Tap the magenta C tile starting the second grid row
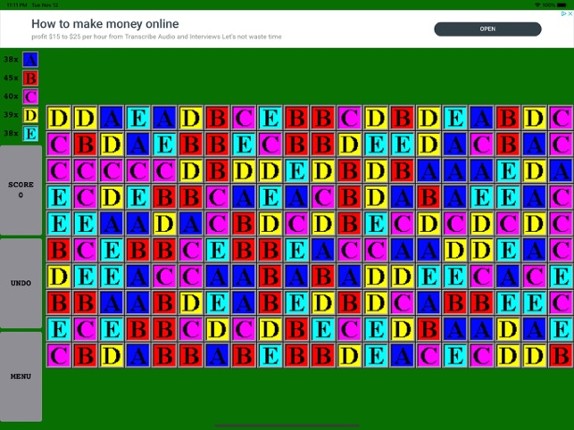Image resolution: width=574 pixels, height=430 pixels. (59, 144)
